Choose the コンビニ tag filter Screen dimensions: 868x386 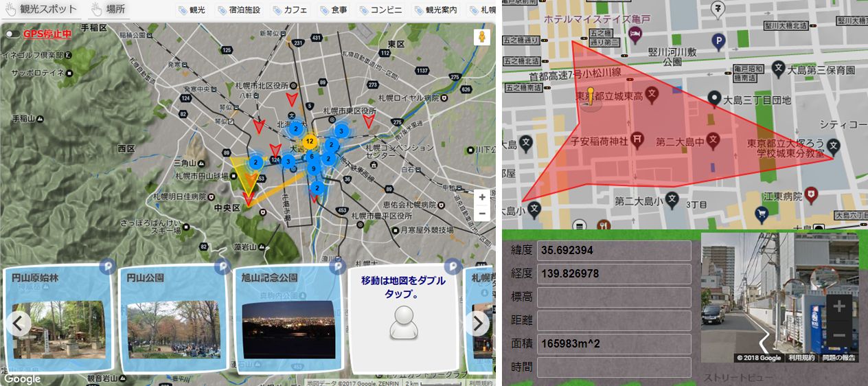point(381,10)
